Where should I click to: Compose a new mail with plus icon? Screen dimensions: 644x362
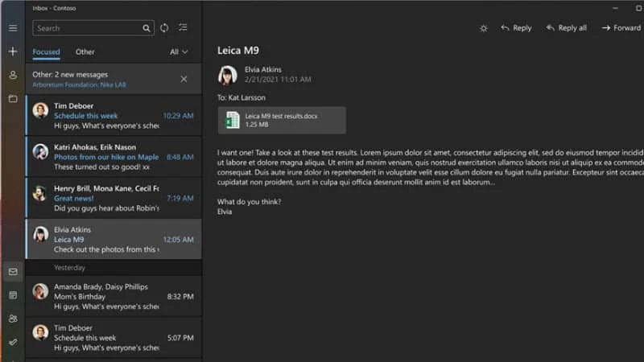pos(13,51)
